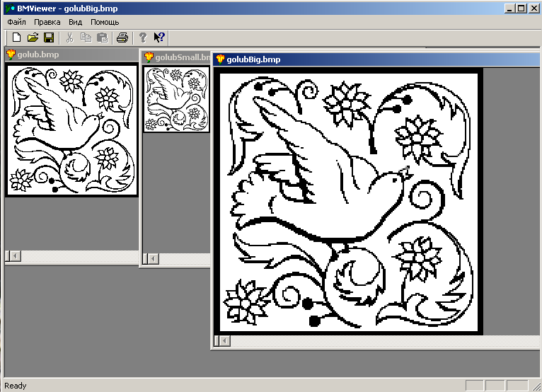Click the Copy toolbar icon
This screenshot has height=392, width=542.
pyautogui.click(x=86, y=38)
